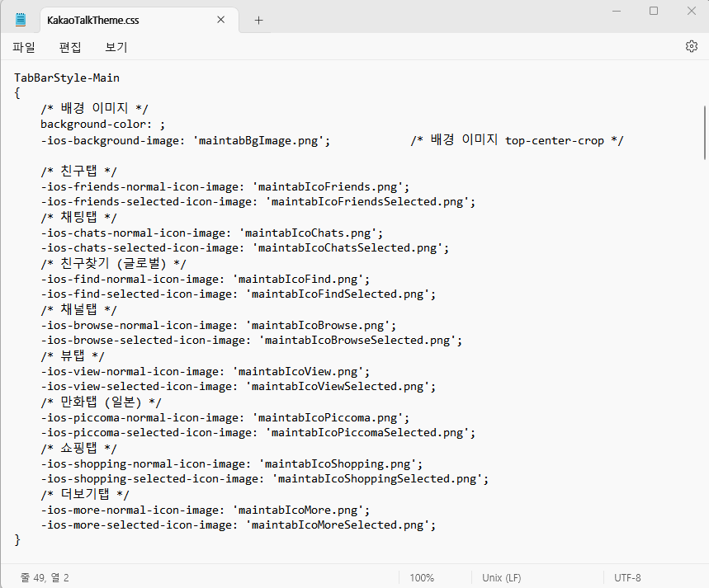Image resolution: width=709 pixels, height=588 pixels.
Task: Close the Notepad window
Action: [692, 11]
